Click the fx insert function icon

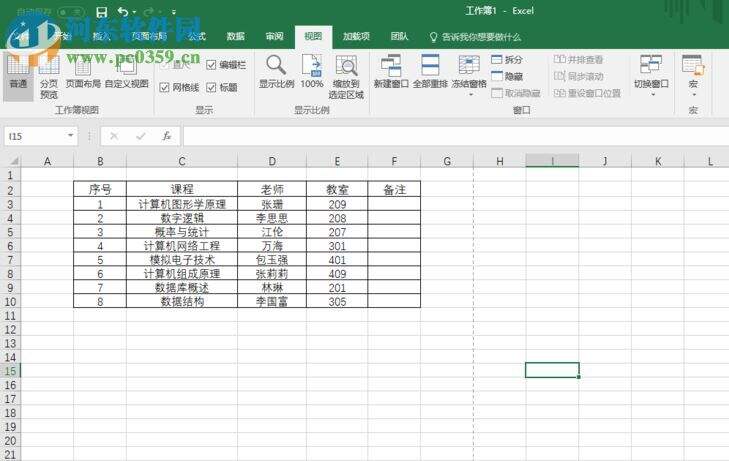pos(166,136)
